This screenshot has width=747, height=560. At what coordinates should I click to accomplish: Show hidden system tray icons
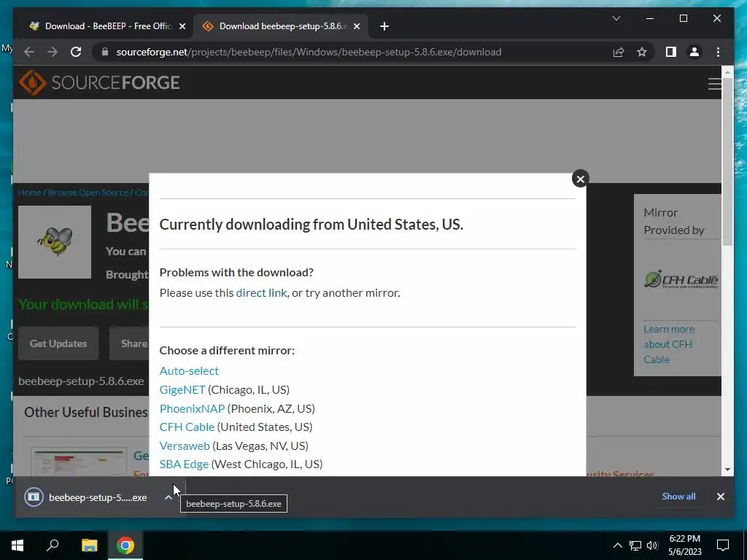tap(617, 545)
